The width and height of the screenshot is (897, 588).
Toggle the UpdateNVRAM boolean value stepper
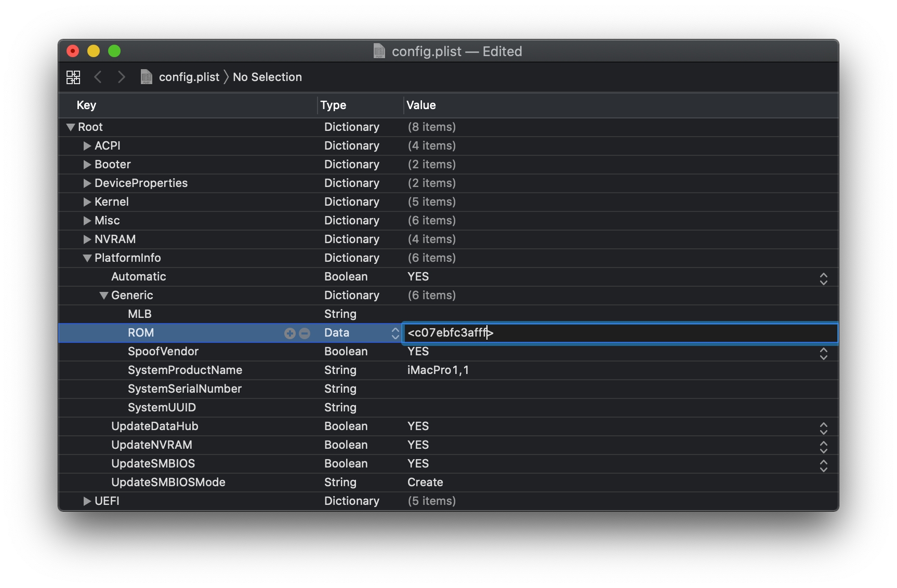click(824, 447)
